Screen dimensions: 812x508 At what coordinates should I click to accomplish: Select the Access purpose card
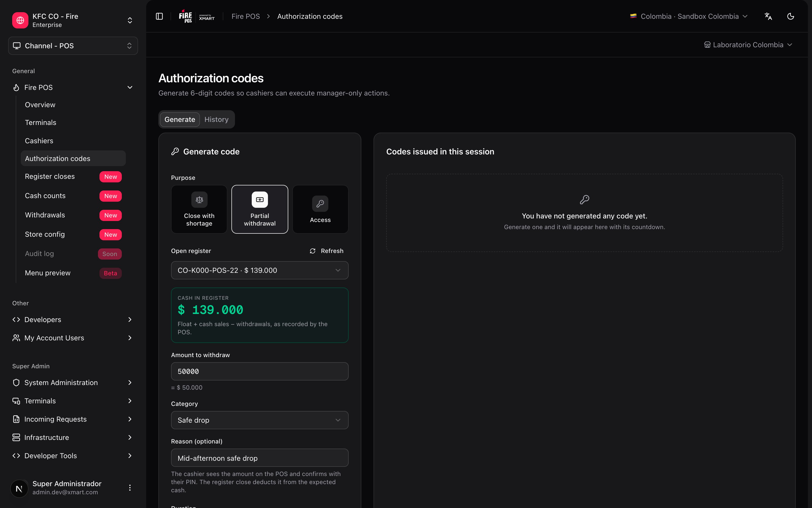(320, 209)
